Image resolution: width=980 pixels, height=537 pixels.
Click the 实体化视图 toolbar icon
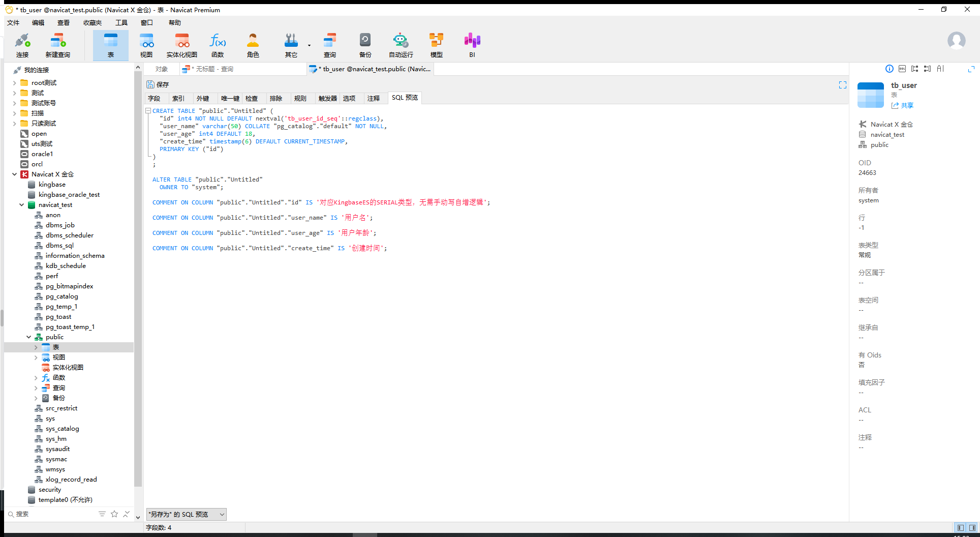click(182, 45)
